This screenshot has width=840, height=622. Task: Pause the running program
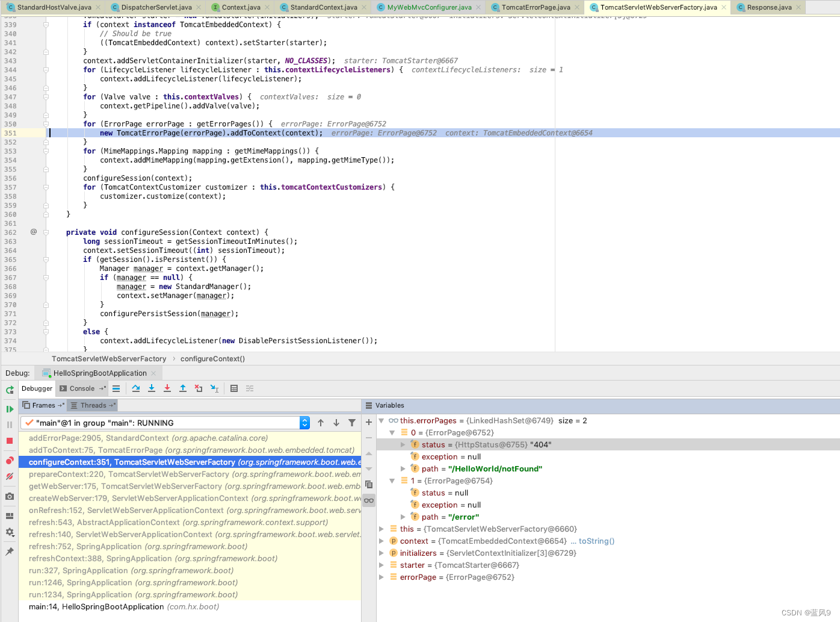pyautogui.click(x=10, y=425)
